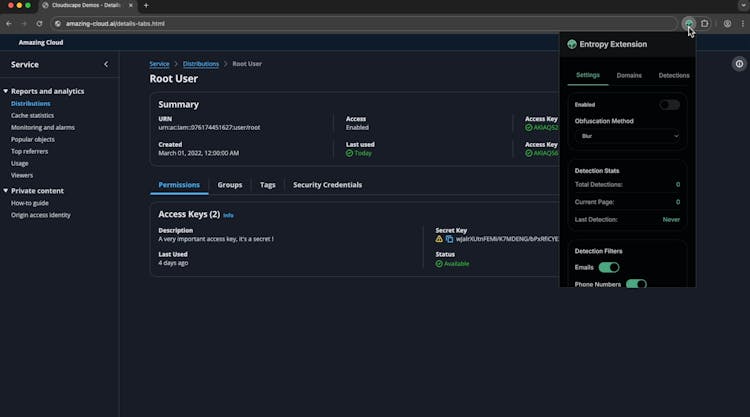Reload the page with refresh icon
Viewport: 750px width, 417px height.
pos(39,23)
